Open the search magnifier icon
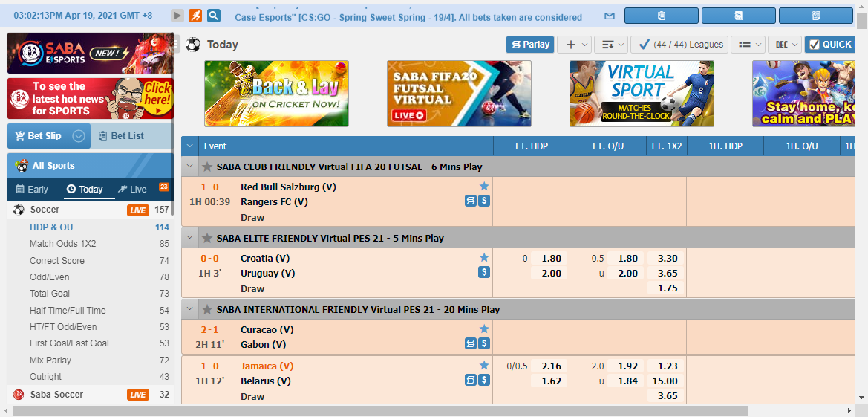This screenshot has width=868, height=417. [214, 16]
